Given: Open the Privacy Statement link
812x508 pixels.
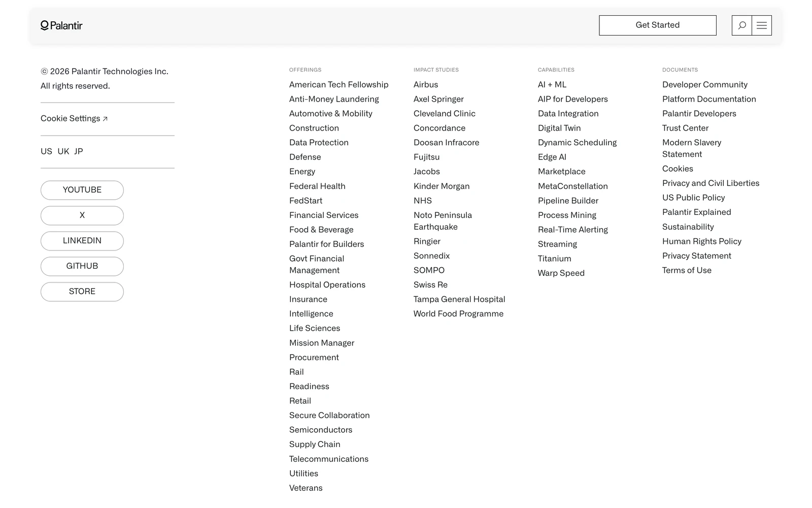Looking at the screenshot, I should pyautogui.click(x=697, y=256).
